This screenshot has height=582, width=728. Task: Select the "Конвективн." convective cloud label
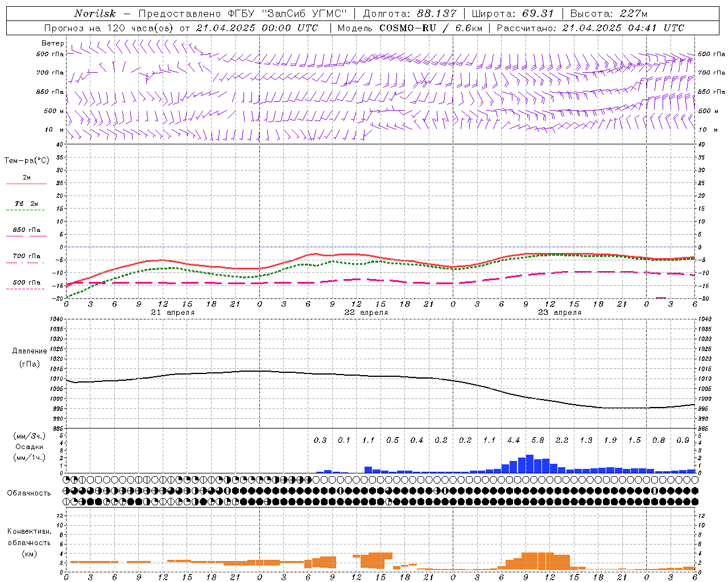(30, 531)
